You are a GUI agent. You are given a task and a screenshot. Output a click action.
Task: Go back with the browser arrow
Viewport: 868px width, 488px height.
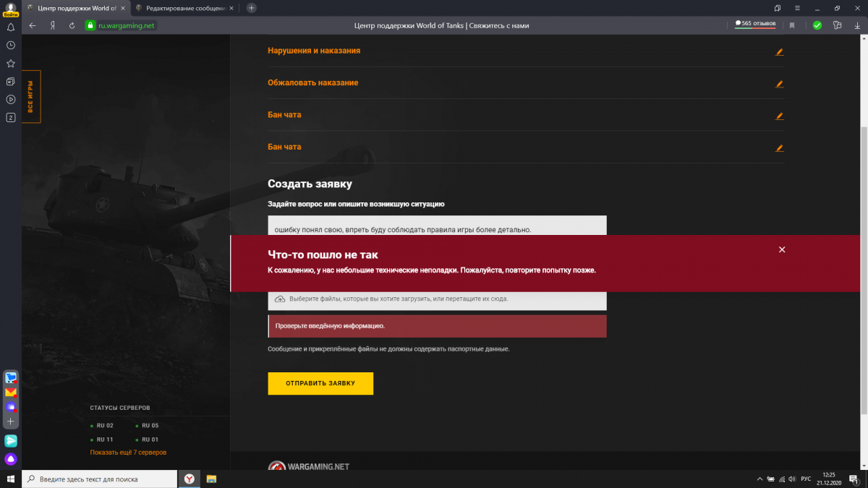coord(33,25)
